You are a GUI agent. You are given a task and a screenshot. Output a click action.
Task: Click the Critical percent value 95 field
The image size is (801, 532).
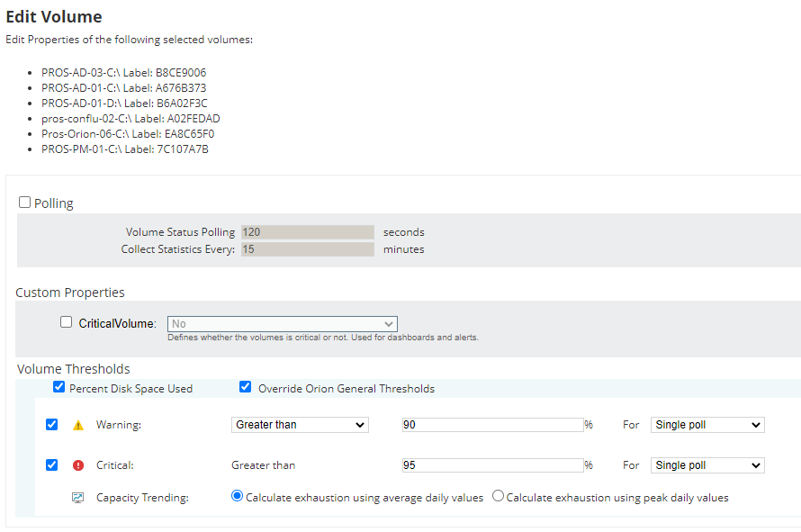(493, 465)
